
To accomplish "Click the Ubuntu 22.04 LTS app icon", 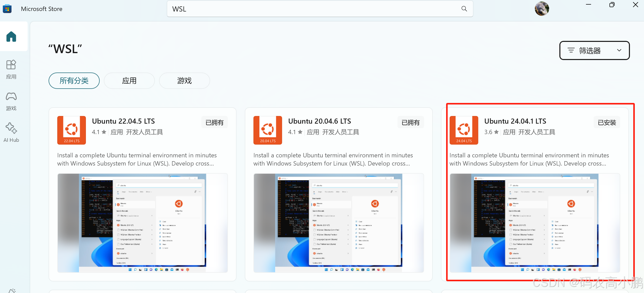I will point(72,130).
